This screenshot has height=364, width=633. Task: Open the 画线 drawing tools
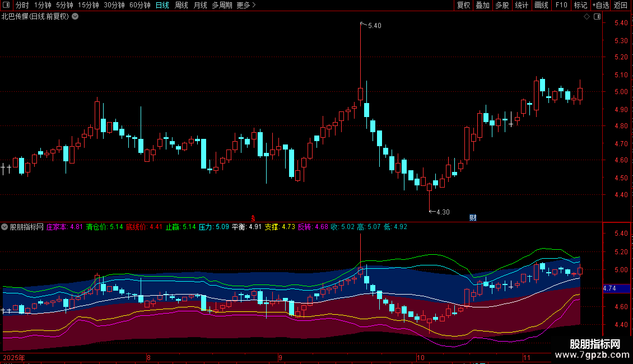point(541,6)
